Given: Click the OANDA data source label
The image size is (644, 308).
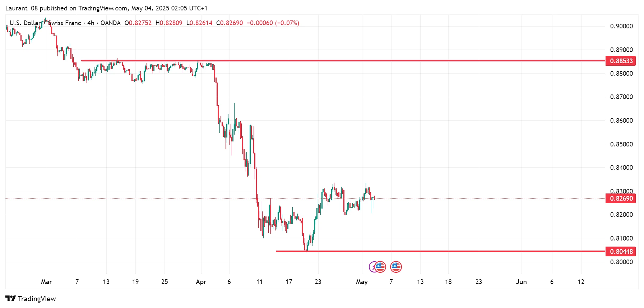Looking at the screenshot, I should point(111,23).
